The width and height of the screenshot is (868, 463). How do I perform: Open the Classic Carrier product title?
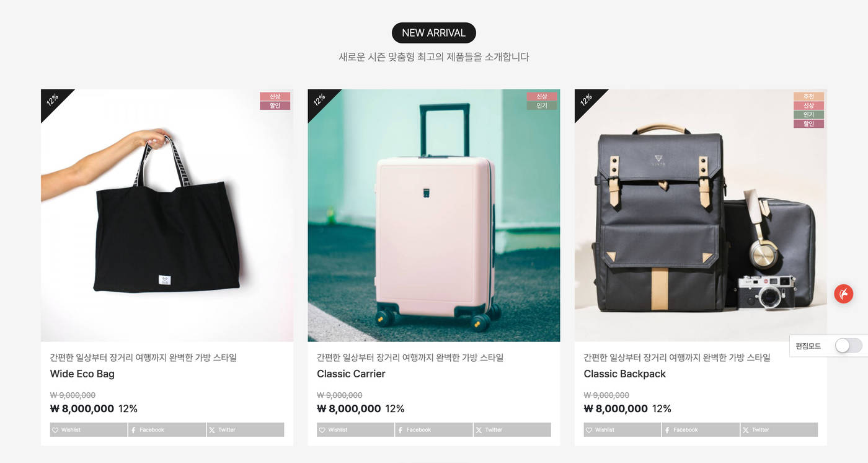coord(351,374)
